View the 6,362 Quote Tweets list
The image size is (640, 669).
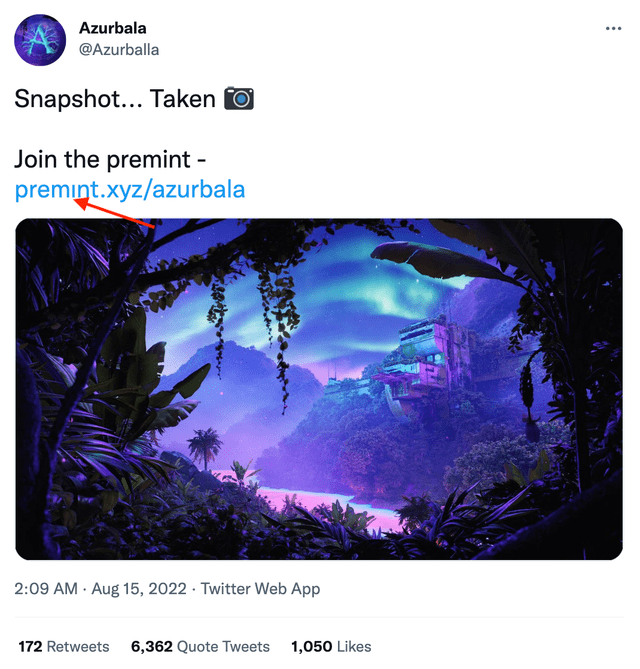coord(201,646)
